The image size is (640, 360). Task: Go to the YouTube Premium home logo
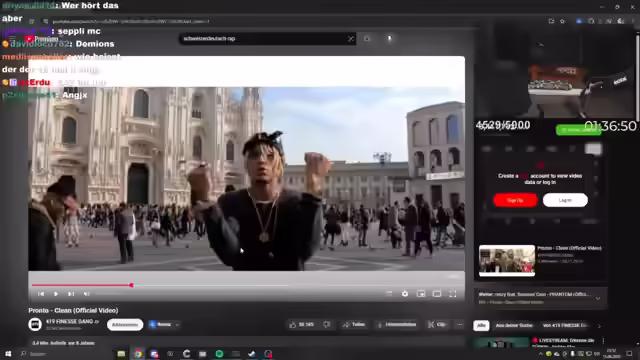pos(42,39)
